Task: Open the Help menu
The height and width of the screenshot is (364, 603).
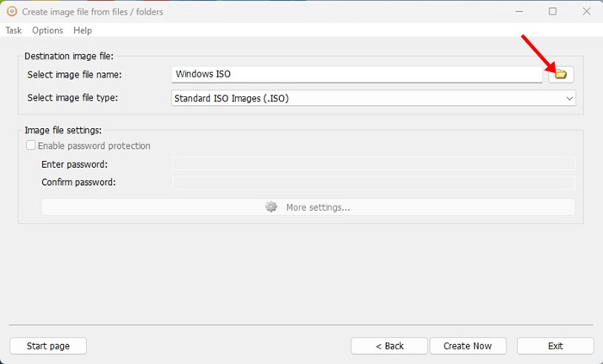Action: click(83, 30)
